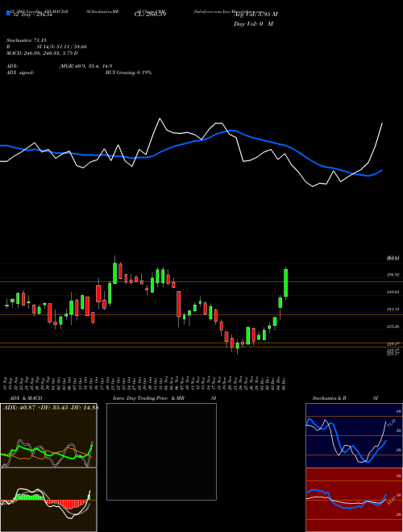Open the blue Stochastics chart panel
This screenshot has width=403, height=532.
(x=354, y=435)
